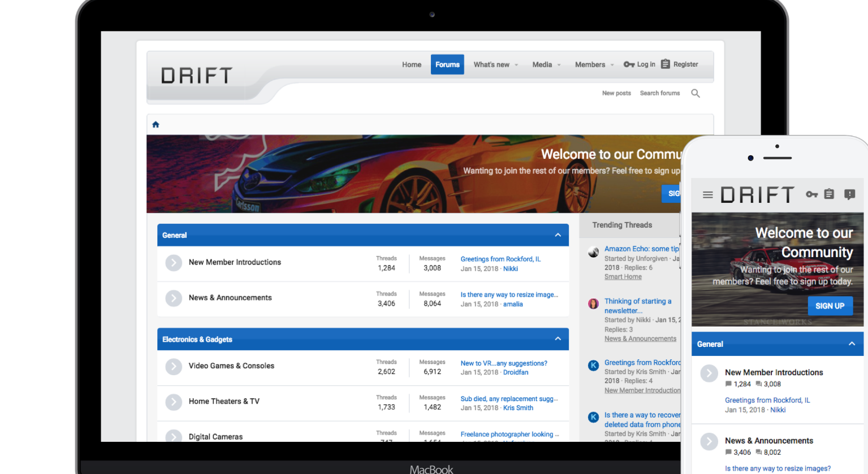This screenshot has height=474, width=868.
Task: Click the Nikki username under Greetings from Rockford on laptop
Action: (511, 269)
